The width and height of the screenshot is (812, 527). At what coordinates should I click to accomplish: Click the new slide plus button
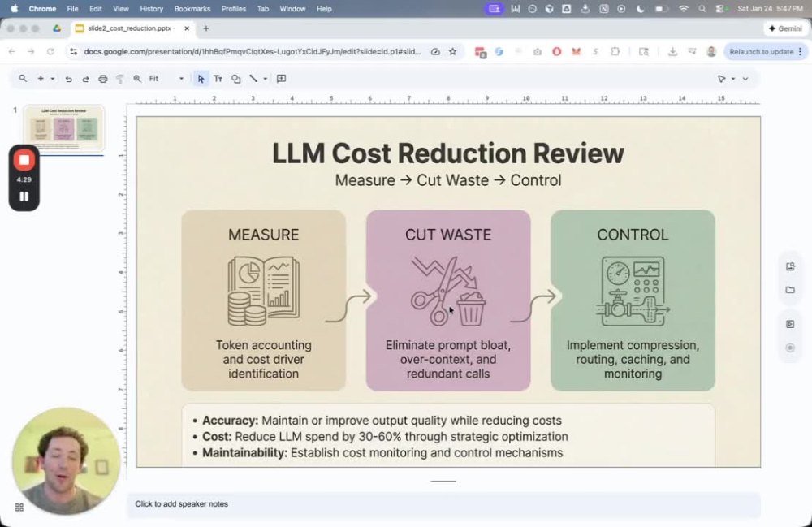click(41, 79)
